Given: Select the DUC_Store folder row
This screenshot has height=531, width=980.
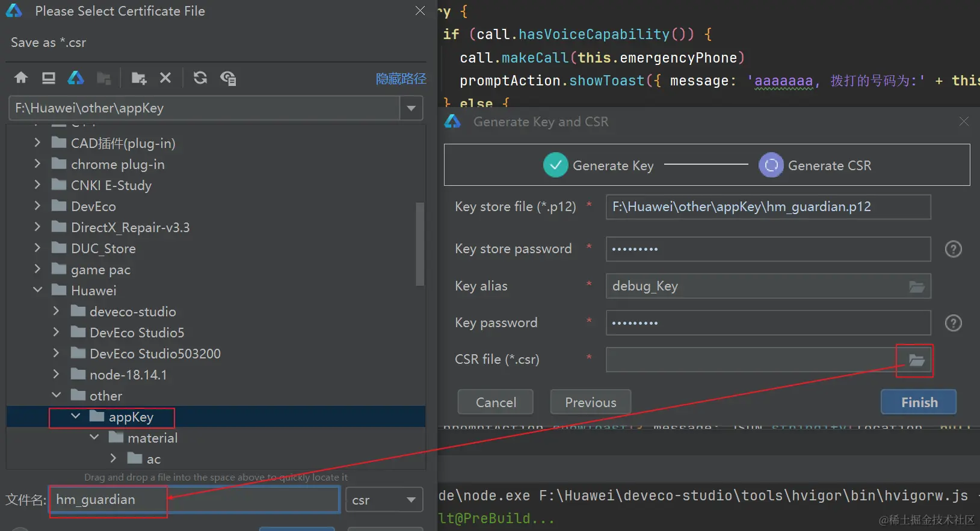Looking at the screenshot, I should click(216, 248).
